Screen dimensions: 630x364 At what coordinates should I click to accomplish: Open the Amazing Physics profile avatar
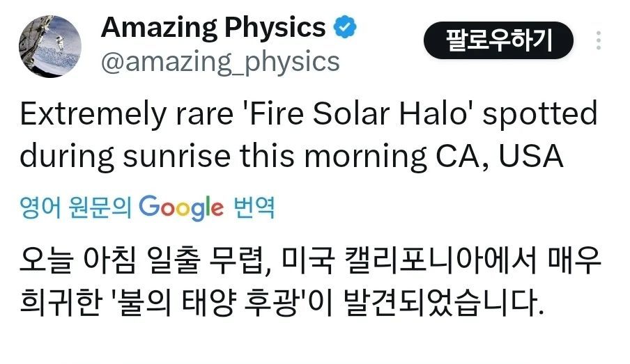point(48,45)
